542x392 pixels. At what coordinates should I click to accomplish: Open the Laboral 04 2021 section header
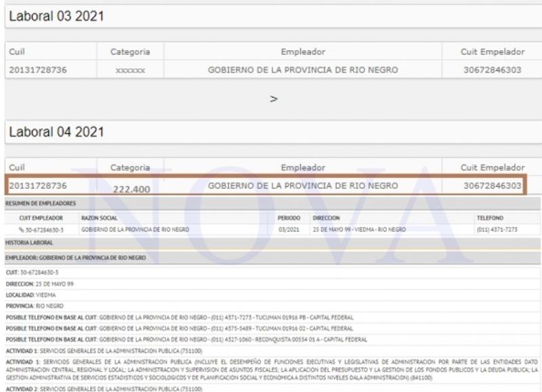274,132
